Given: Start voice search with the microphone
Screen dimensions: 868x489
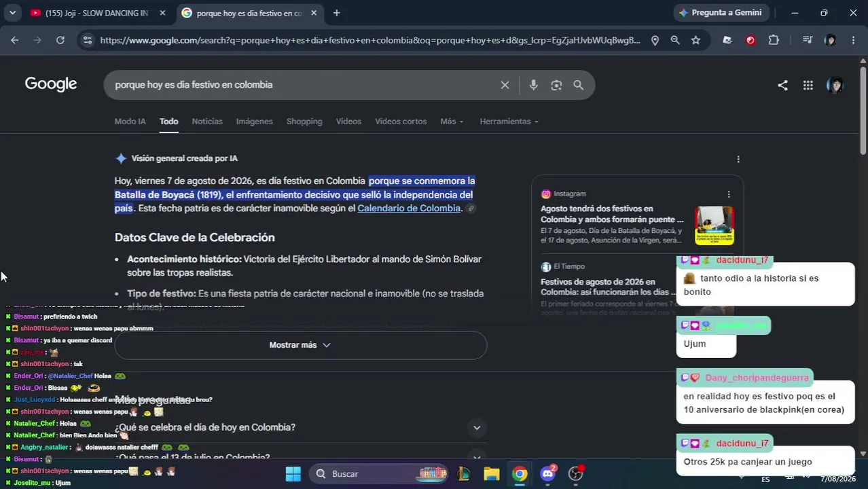Looking at the screenshot, I should coord(533,85).
